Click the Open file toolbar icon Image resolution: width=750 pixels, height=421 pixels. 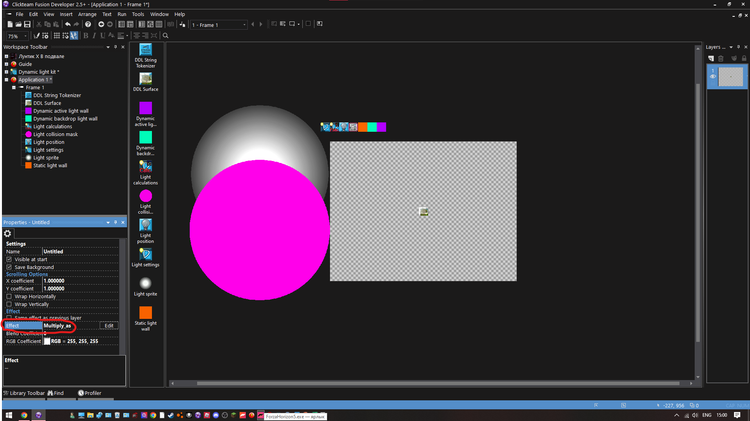[18, 24]
